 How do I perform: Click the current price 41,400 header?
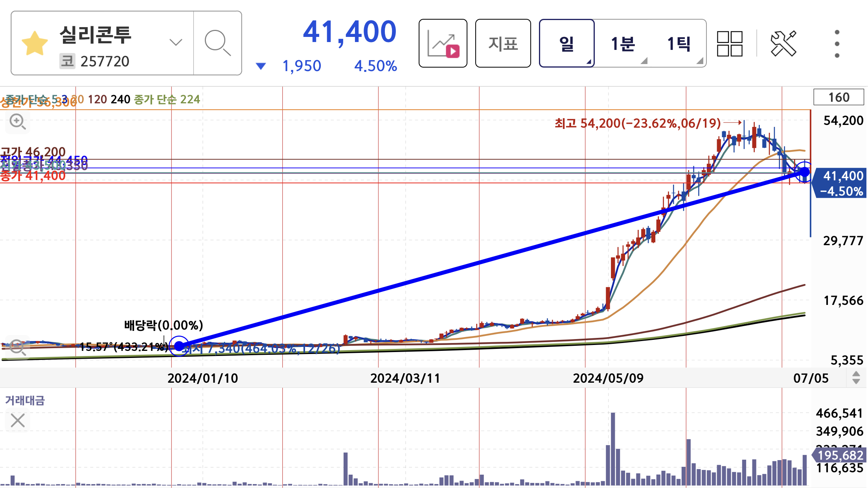click(349, 32)
